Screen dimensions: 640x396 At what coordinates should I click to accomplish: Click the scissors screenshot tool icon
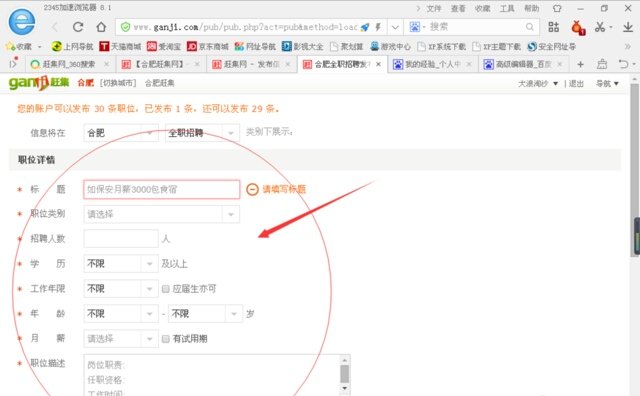click(x=600, y=27)
